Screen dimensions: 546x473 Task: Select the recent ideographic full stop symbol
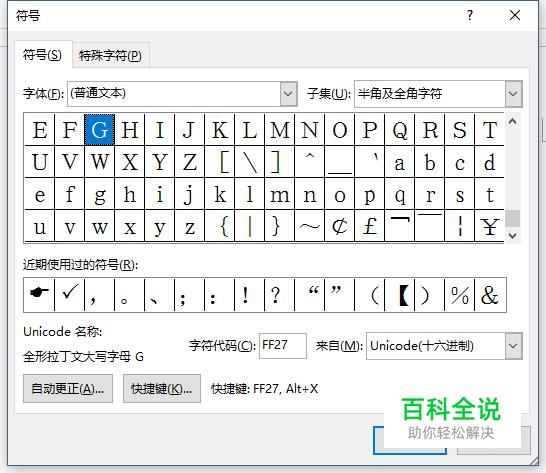[x=129, y=295]
